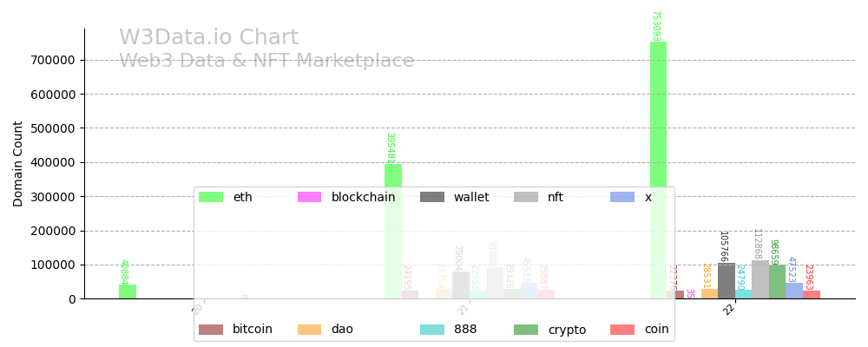Click the green crypto legend swatch

click(526, 330)
